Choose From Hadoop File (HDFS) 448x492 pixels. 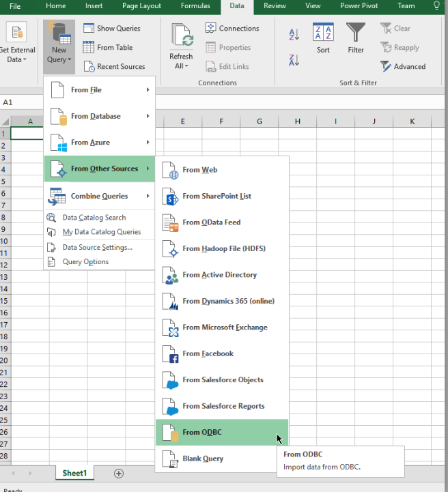pyautogui.click(x=222, y=248)
